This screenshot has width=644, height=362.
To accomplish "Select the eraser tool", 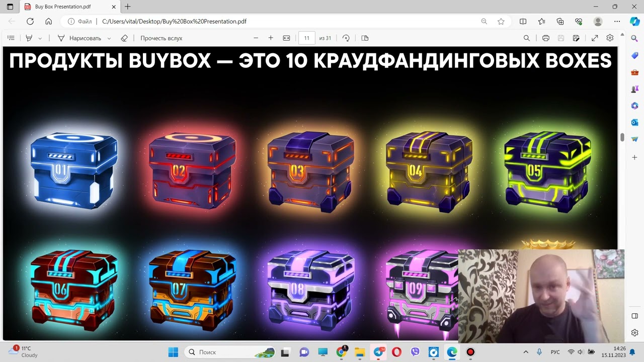I will click(x=124, y=38).
